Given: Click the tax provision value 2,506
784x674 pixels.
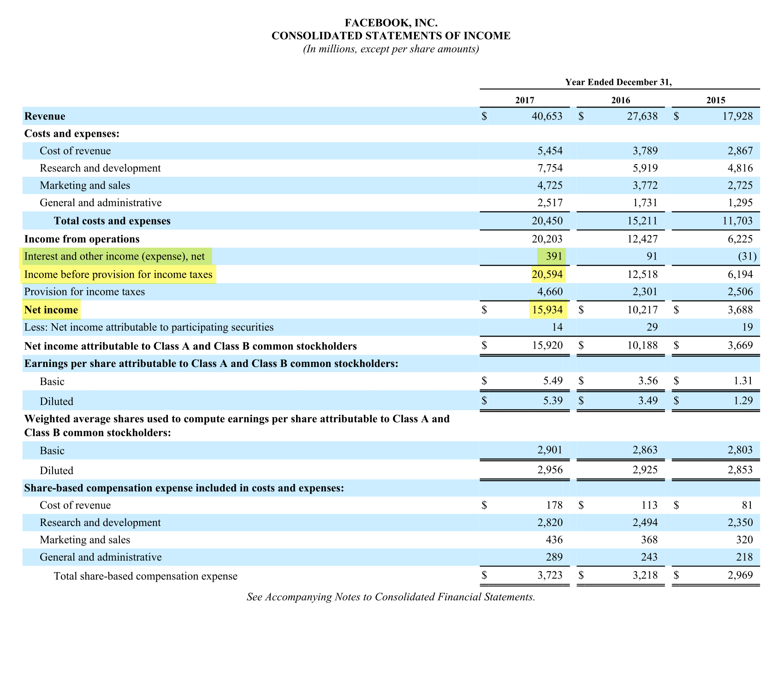Looking at the screenshot, I should [x=740, y=292].
